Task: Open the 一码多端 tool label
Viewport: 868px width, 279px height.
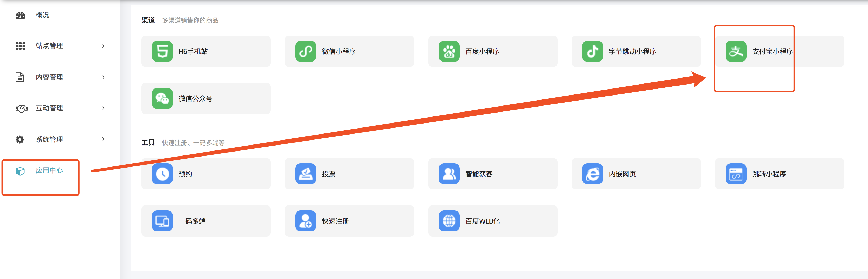Action: (192, 221)
